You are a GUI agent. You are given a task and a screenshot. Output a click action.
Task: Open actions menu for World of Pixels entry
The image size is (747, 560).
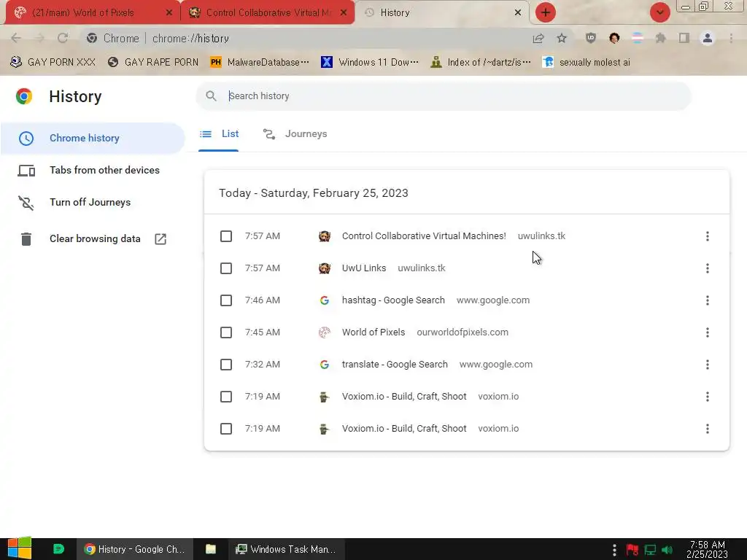click(708, 332)
